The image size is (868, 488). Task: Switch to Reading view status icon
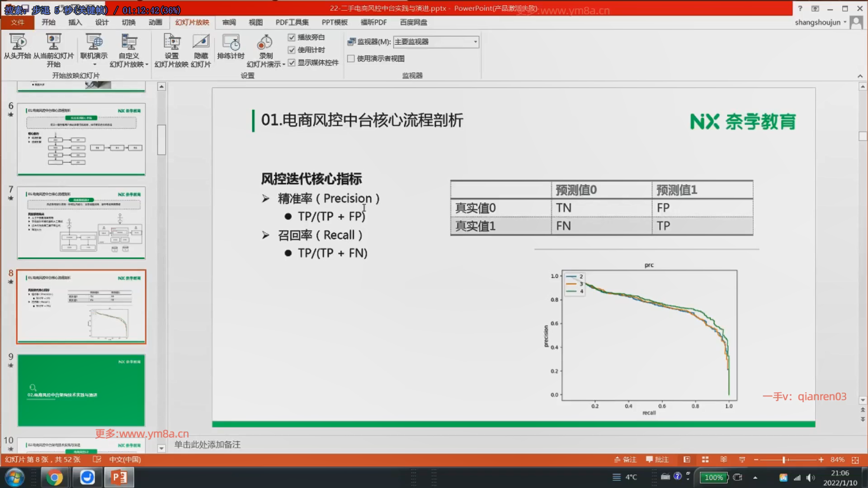(x=723, y=460)
